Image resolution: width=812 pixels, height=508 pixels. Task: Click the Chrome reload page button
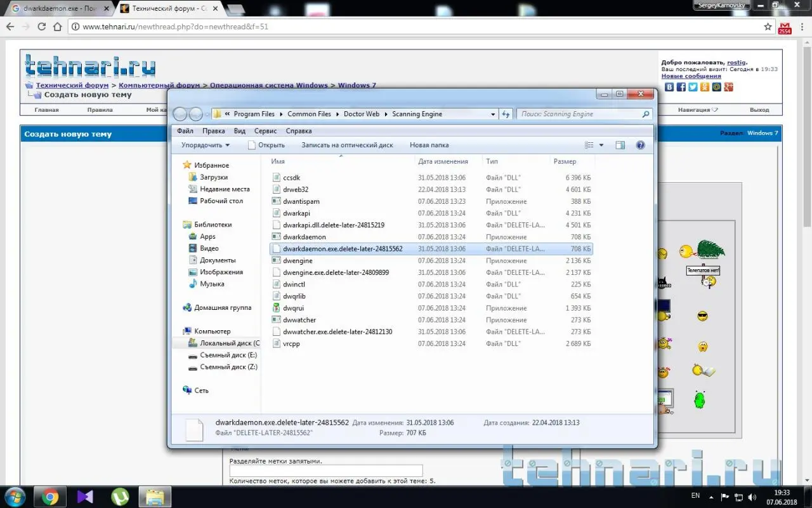point(42,27)
